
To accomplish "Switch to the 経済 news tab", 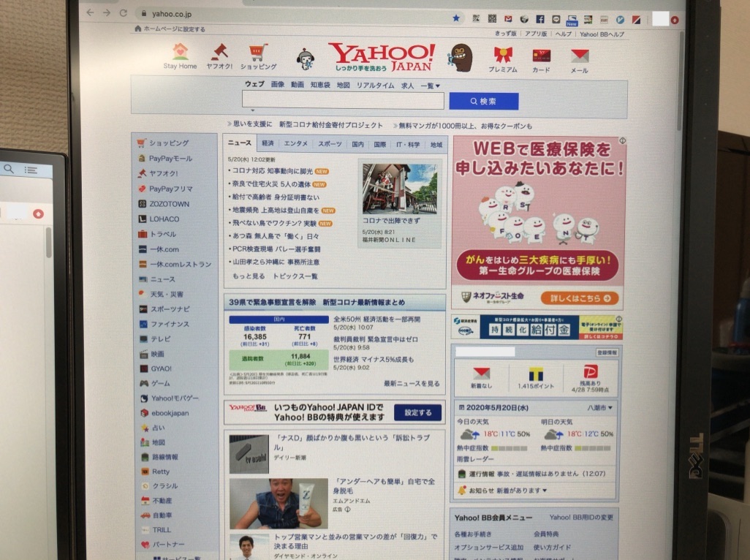I will pos(268,144).
